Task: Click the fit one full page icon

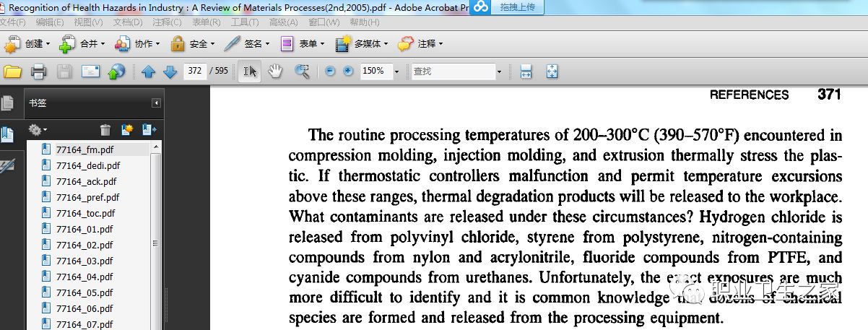Action: pyautogui.click(x=552, y=71)
